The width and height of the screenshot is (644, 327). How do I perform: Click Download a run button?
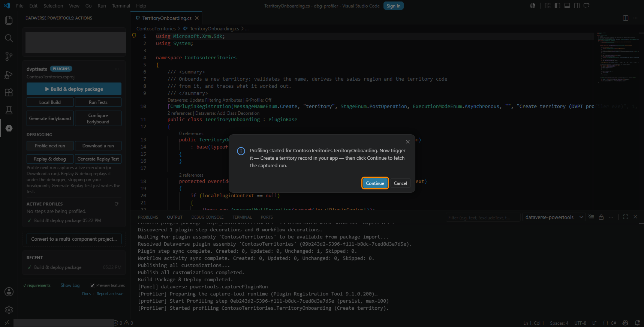[98, 146]
